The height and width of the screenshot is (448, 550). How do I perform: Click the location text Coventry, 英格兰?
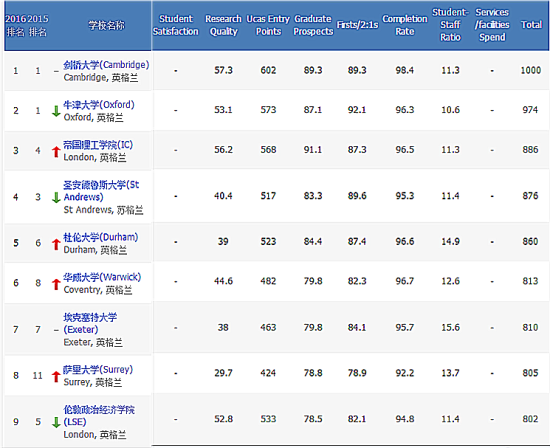(98, 290)
